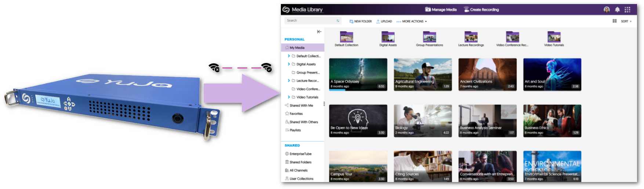The image size is (644, 189).
Task: Open the Lecture Recordings folder icon
Action: 471,37
